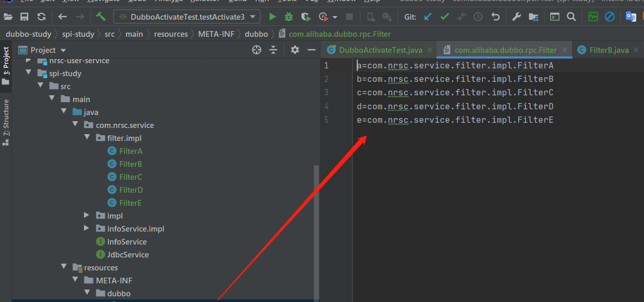Click the Synchronize refresh toolbar icon
This screenshot has width=644, height=302.
click(x=41, y=17)
